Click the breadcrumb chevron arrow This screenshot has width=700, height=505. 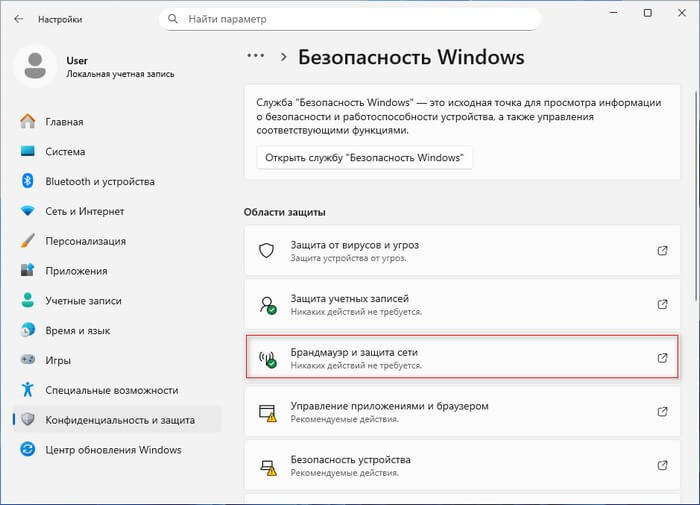(284, 58)
